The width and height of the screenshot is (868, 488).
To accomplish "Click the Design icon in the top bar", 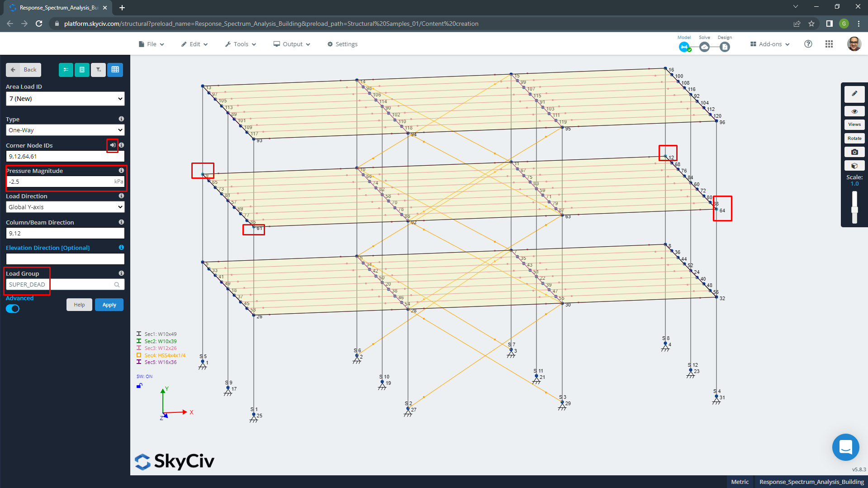I will pos(725,47).
